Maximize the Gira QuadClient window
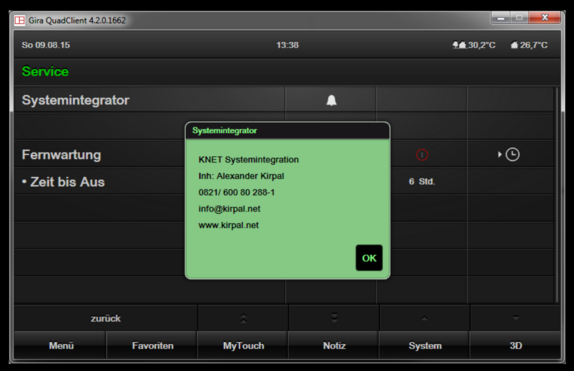The height and width of the screenshot is (371, 574). 519,18
